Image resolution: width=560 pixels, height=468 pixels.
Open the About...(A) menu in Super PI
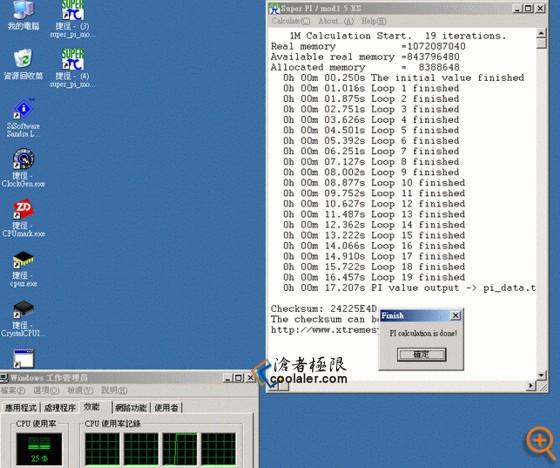coord(336,21)
